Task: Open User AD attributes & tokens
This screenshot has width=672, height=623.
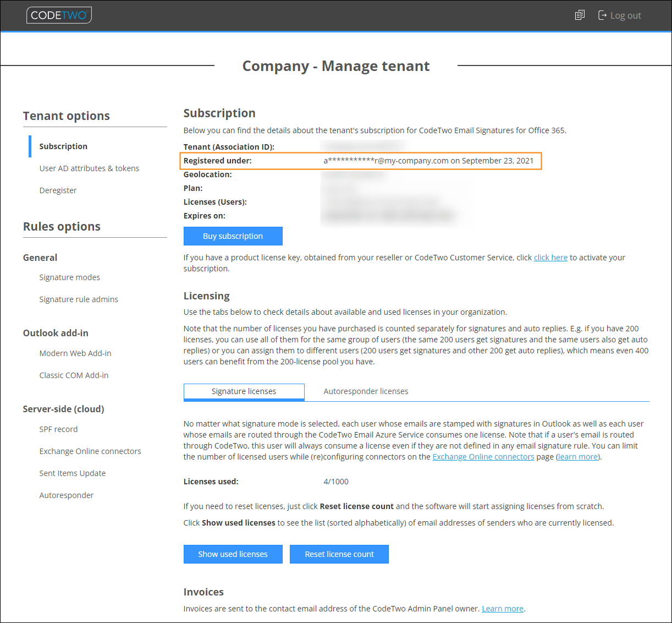Action: coord(89,168)
